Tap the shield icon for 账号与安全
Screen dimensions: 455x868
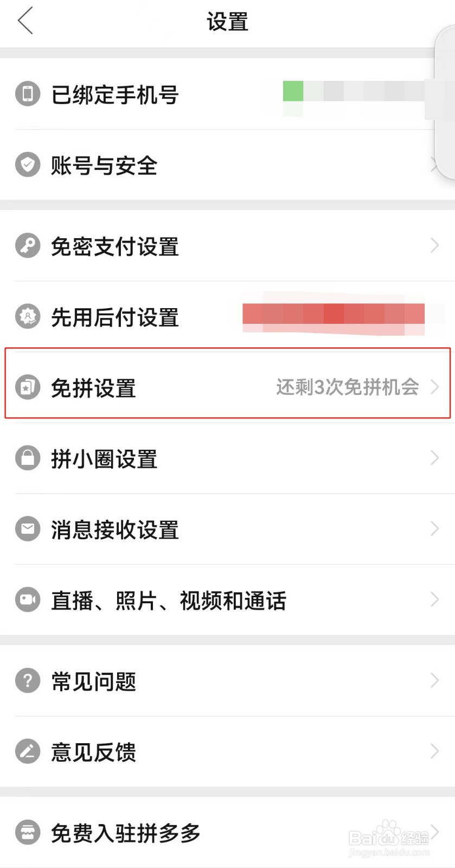coord(28,165)
